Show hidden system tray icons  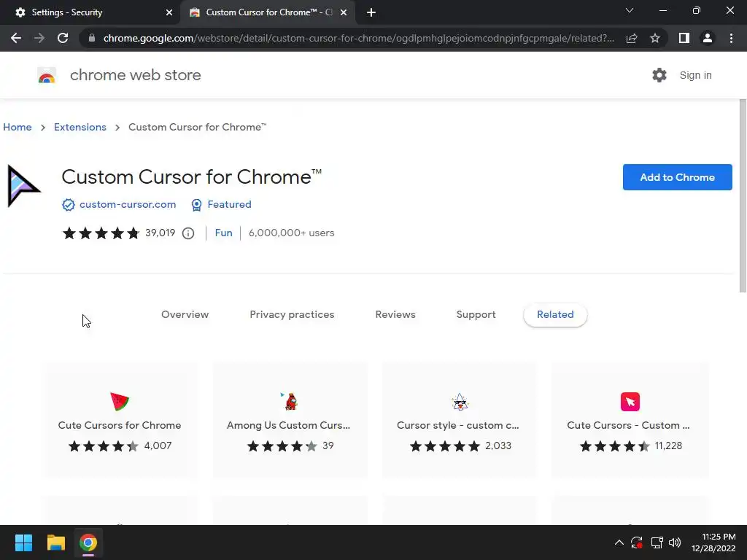(x=619, y=542)
